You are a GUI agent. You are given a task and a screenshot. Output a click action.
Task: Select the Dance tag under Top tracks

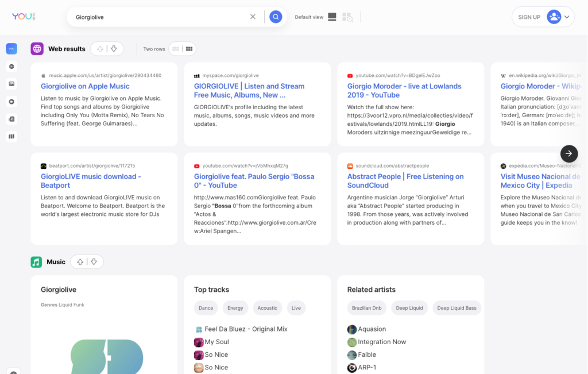click(206, 308)
